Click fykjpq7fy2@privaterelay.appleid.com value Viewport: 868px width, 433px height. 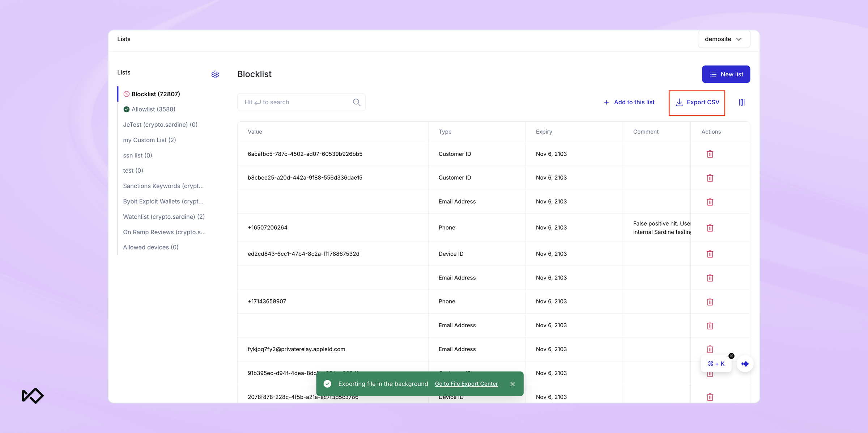(x=296, y=349)
